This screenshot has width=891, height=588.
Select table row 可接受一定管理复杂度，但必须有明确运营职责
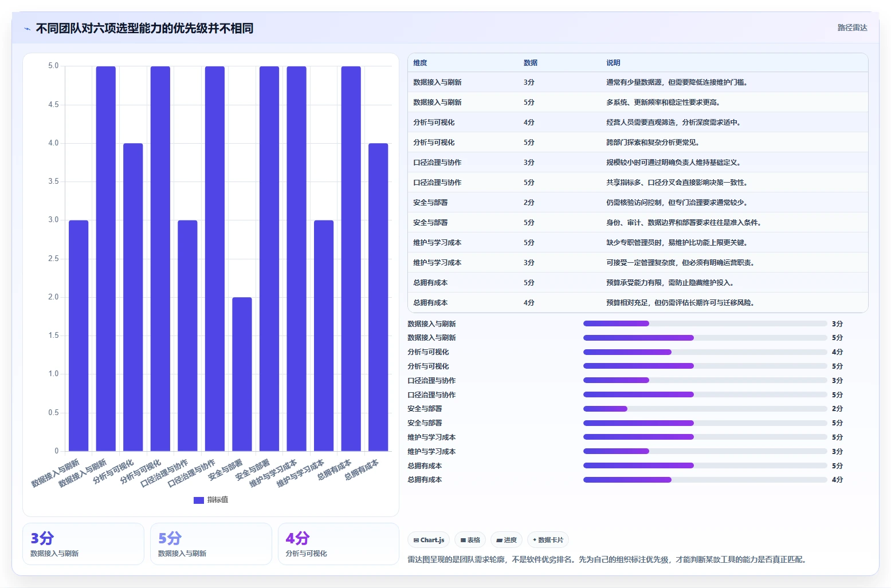point(638,263)
